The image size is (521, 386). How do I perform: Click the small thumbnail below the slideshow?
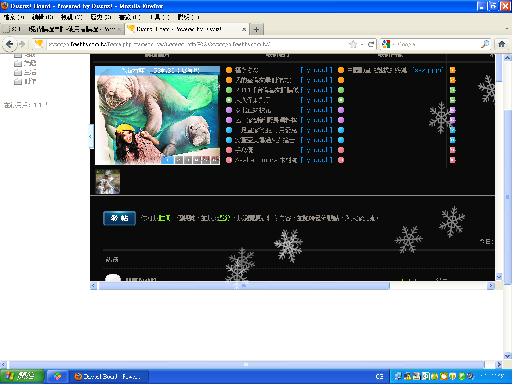[108, 182]
